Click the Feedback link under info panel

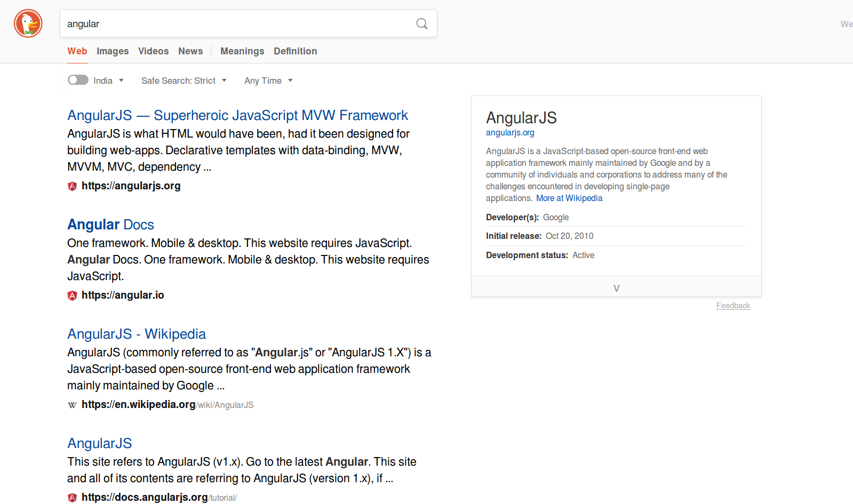(733, 306)
